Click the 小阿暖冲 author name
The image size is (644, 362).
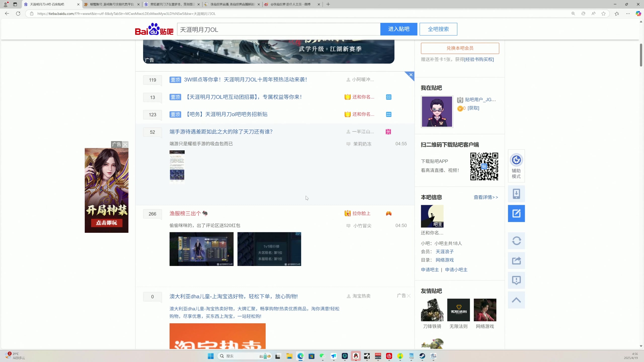point(363,80)
